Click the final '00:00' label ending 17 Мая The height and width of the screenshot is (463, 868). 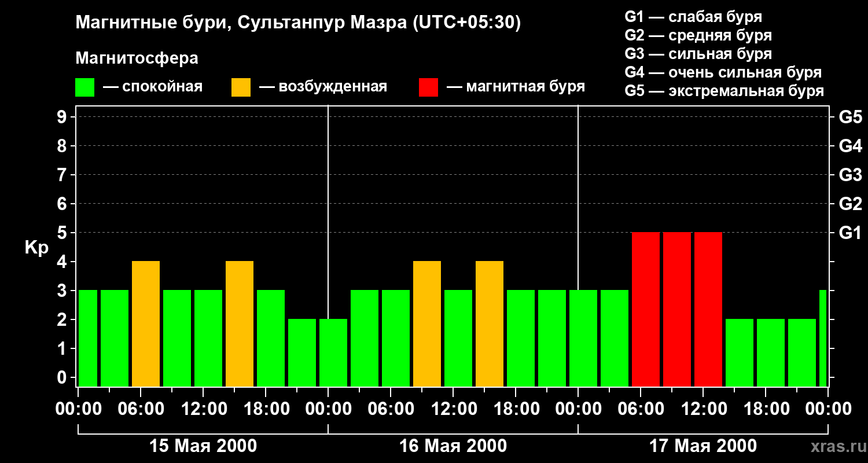click(828, 409)
